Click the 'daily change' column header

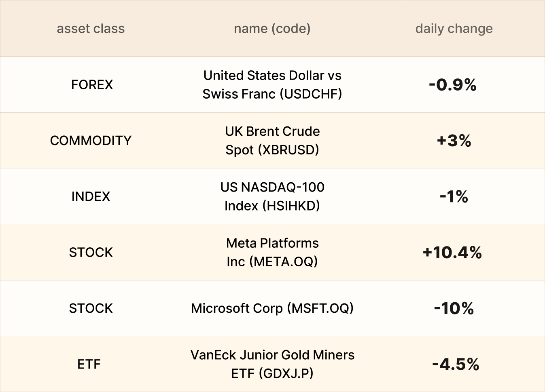click(454, 29)
